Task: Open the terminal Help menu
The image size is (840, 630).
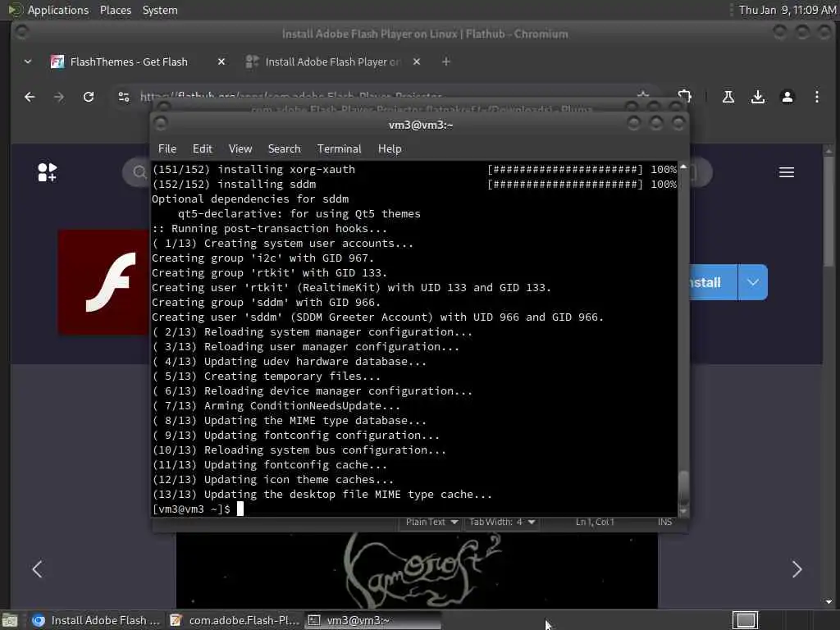Action: 390,149
